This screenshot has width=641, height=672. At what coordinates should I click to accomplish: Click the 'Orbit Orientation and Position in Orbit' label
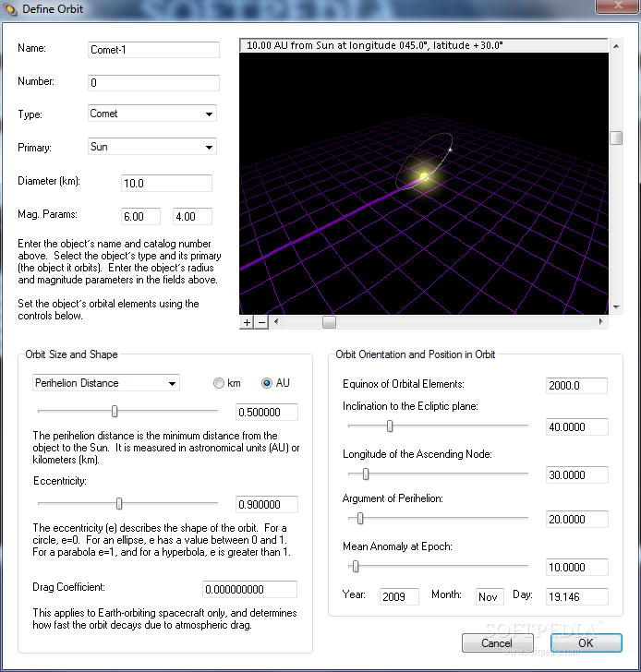(x=415, y=354)
